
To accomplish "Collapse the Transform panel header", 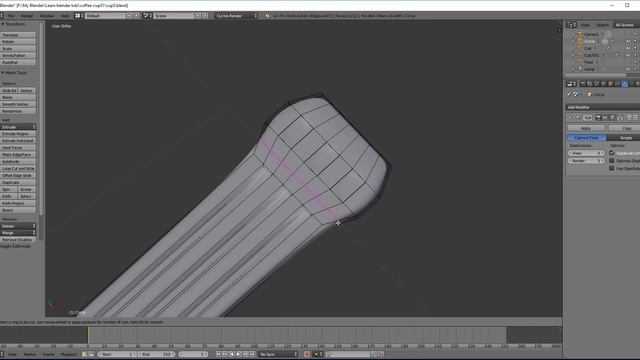I will pyautogui.click(x=14, y=24).
